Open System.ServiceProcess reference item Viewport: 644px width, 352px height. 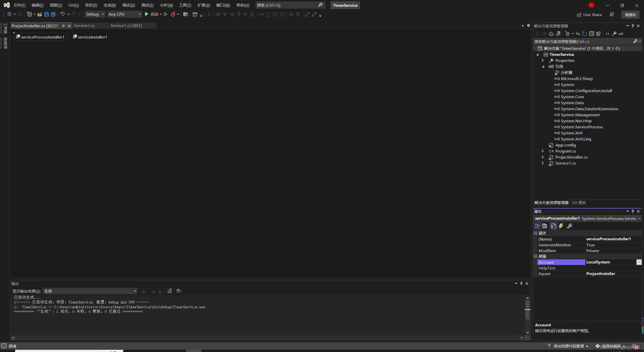tap(581, 127)
